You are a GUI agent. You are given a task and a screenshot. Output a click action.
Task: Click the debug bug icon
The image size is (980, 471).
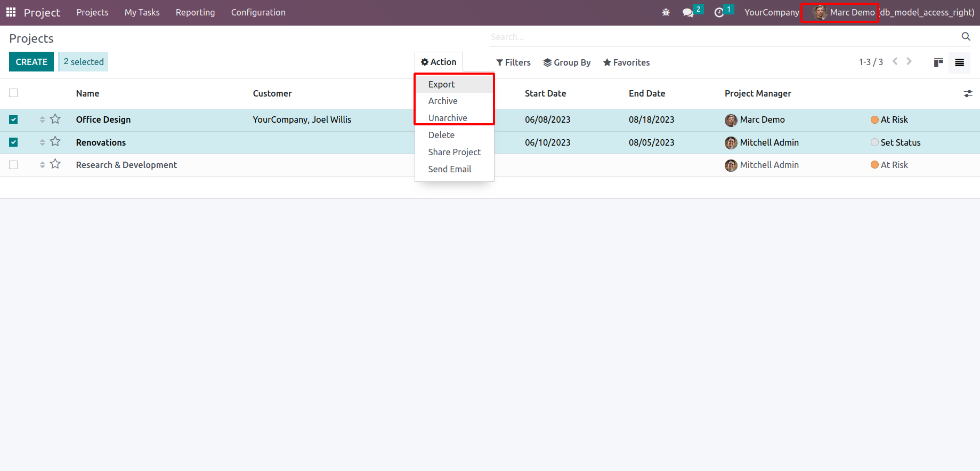[x=666, y=12]
